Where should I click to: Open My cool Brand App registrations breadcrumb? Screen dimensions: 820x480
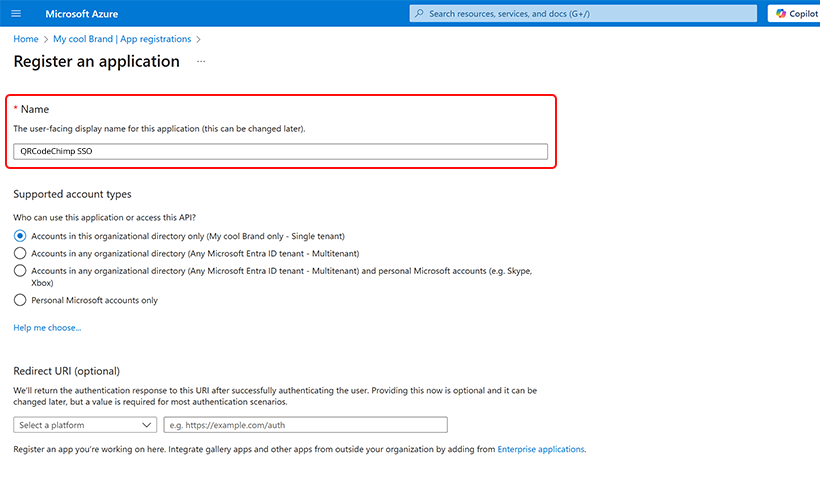122,39
